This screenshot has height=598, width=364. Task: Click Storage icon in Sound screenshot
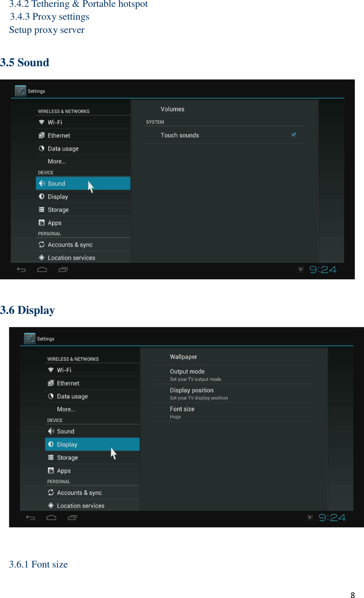(x=41, y=210)
